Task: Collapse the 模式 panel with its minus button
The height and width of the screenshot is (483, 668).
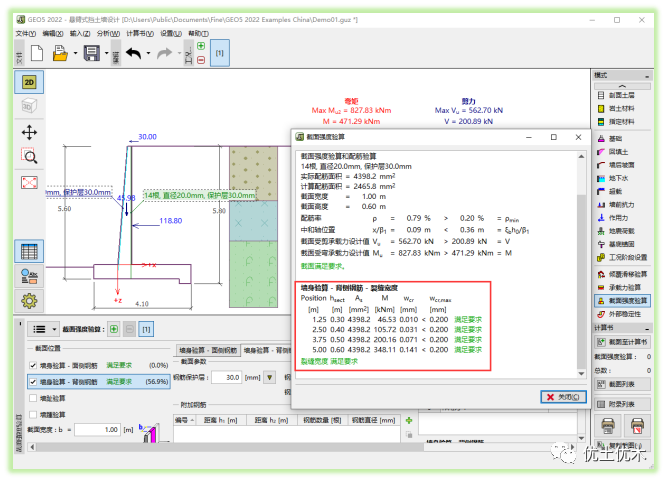Action: pos(647,76)
